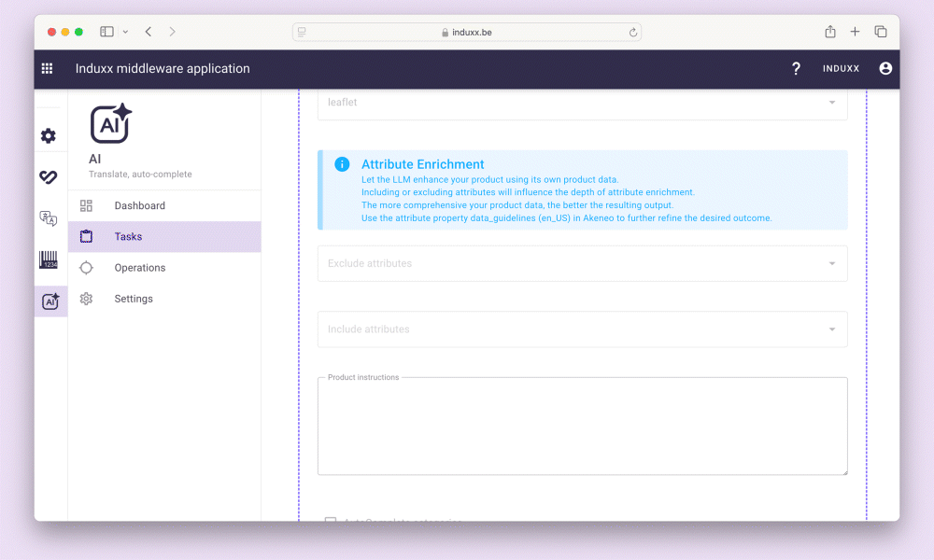The width and height of the screenshot is (934, 560).
Task: Click the chain link icon in rail
Action: 49,177
